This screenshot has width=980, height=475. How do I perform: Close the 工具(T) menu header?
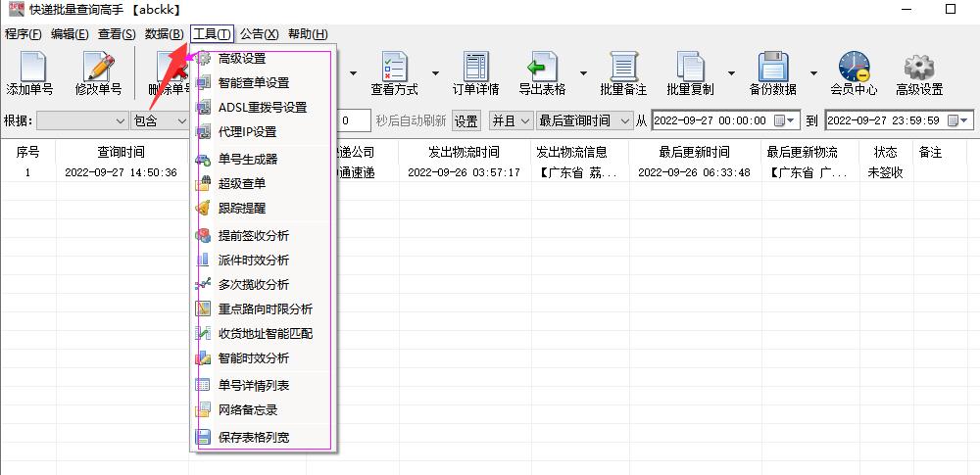click(x=212, y=34)
